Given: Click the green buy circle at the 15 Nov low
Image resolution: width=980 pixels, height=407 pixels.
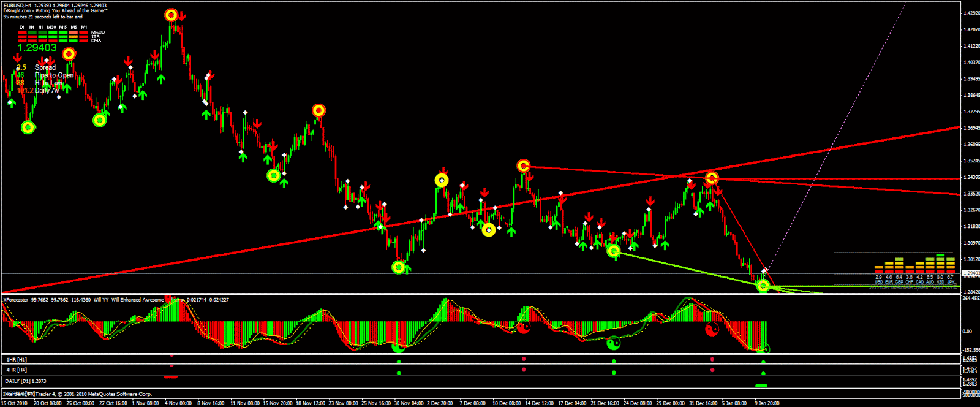Looking at the screenshot, I should tap(274, 176).
